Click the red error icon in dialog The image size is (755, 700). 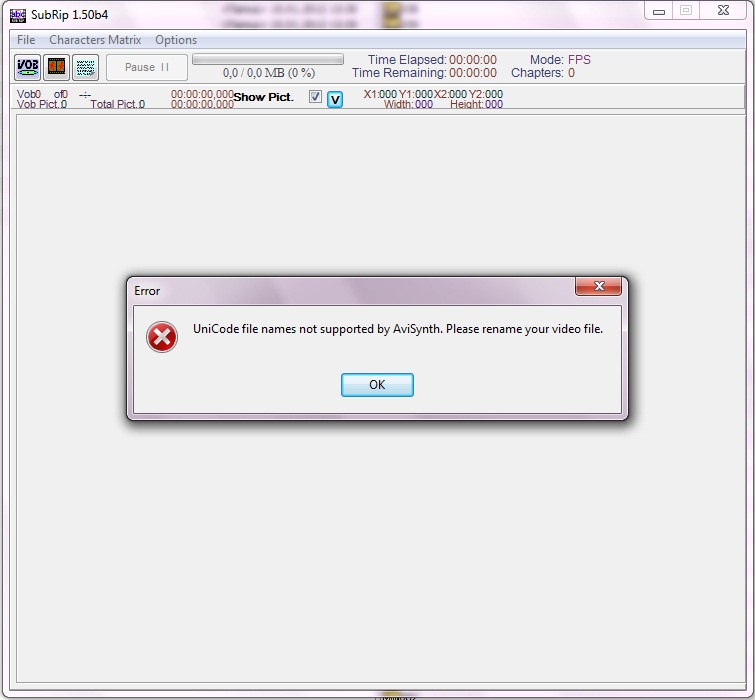point(162,337)
